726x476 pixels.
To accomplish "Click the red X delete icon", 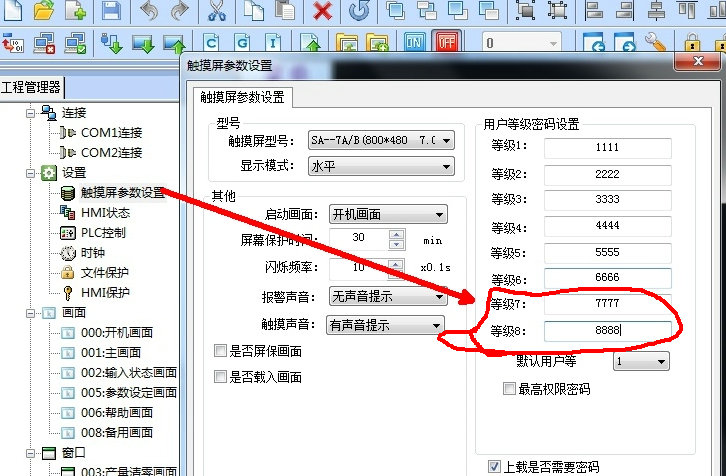I will (x=322, y=11).
